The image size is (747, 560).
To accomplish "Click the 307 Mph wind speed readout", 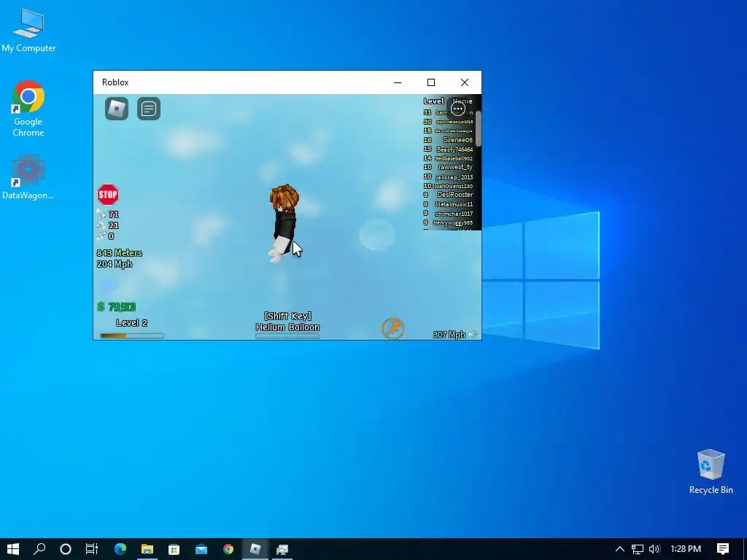I will pos(449,334).
